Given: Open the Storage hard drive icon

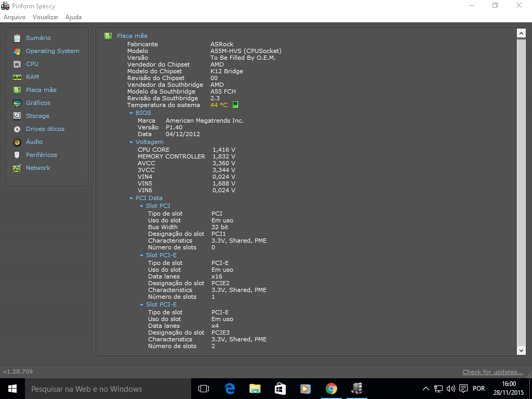Looking at the screenshot, I should click(17, 116).
